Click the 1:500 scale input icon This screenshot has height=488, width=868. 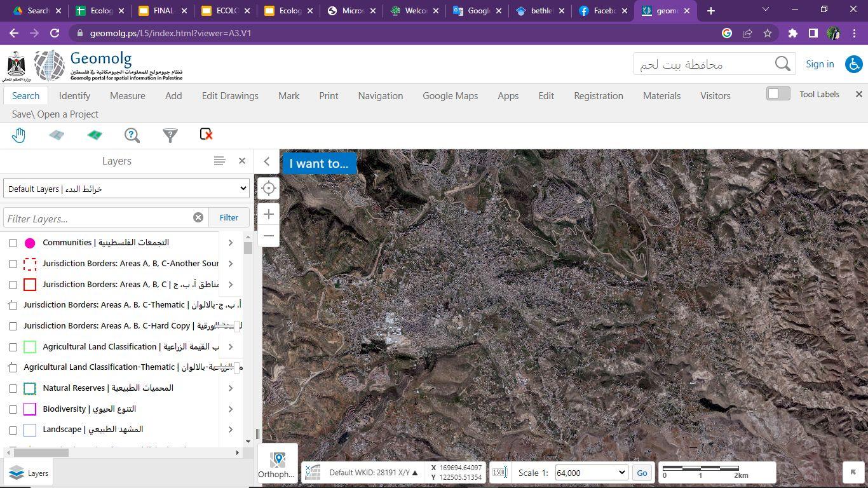coord(499,472)
